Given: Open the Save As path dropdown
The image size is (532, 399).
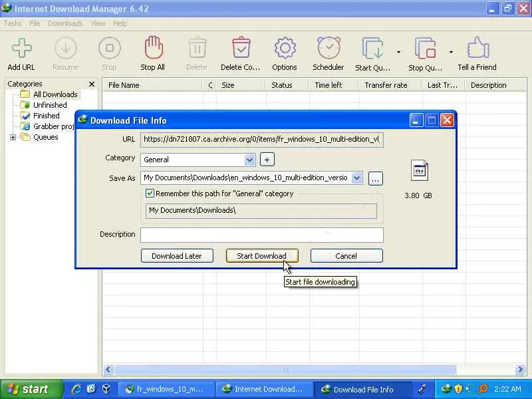Looking at the screenshot, I should coord(356,178).
